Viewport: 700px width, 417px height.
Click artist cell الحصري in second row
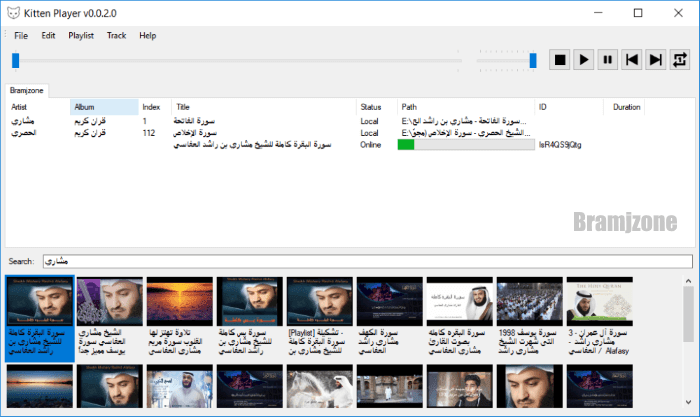point(24,133)
